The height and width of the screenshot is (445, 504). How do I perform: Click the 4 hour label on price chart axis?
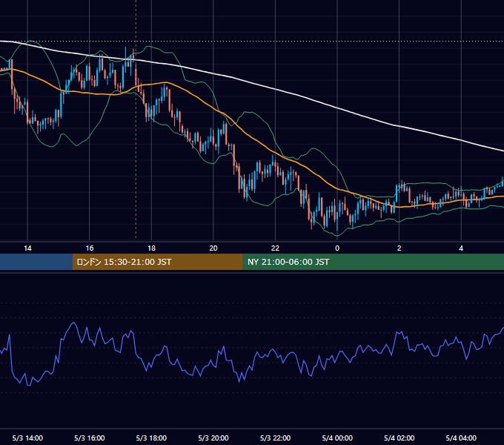point(461,248)
